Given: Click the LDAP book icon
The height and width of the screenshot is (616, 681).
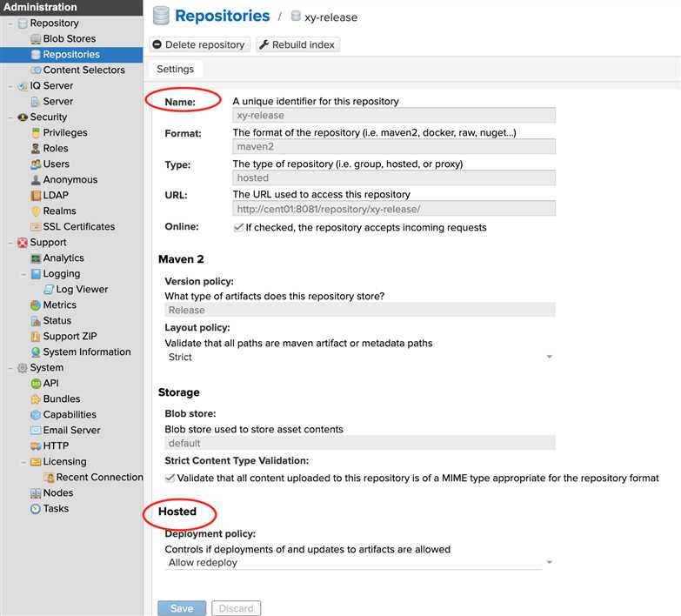Looking at the screenshot, I should [36, 196].
